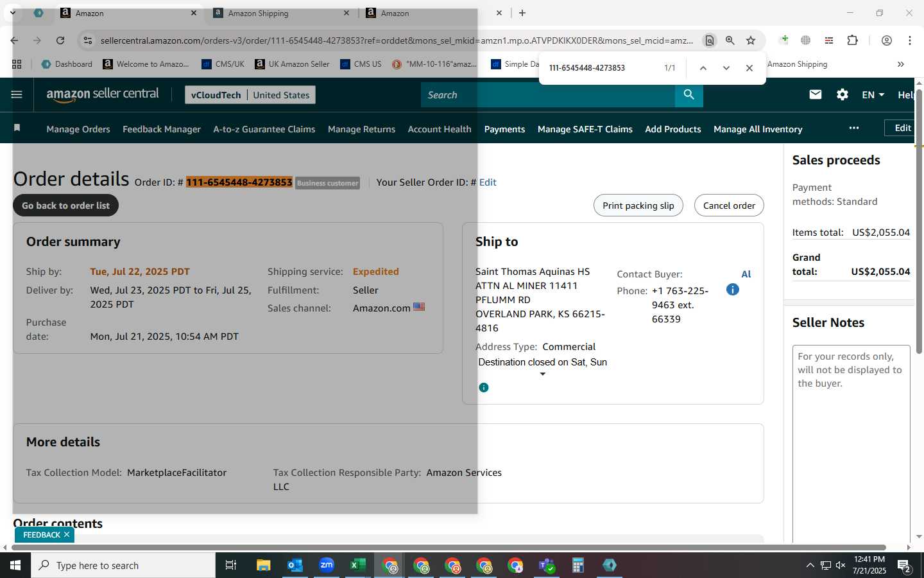Click Go back to order list
Image resolution: width=924 pixels, height=578 pixels.
66,206
